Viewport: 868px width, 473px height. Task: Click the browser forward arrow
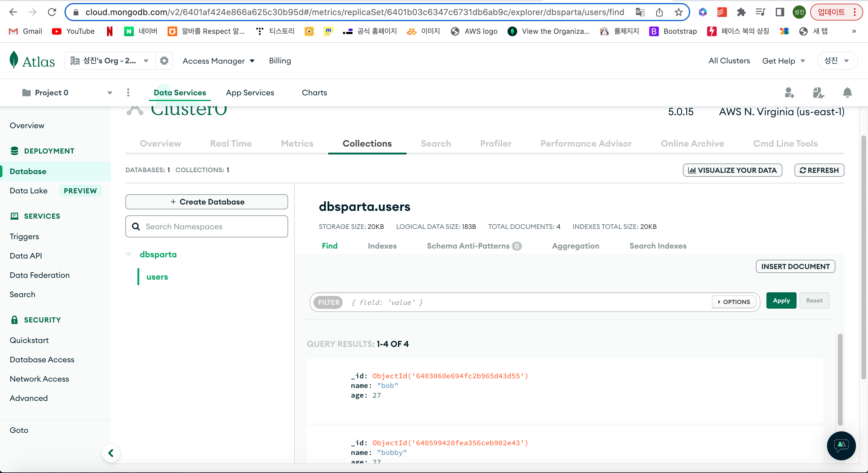(32, 12)
